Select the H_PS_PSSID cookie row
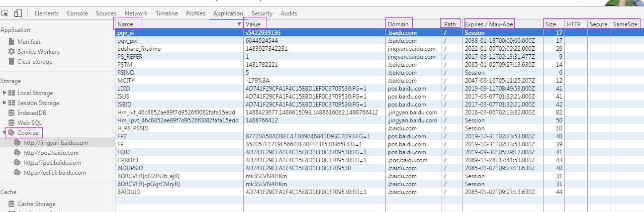This screenshot has width=644, height=212. [x=379, y=128]
